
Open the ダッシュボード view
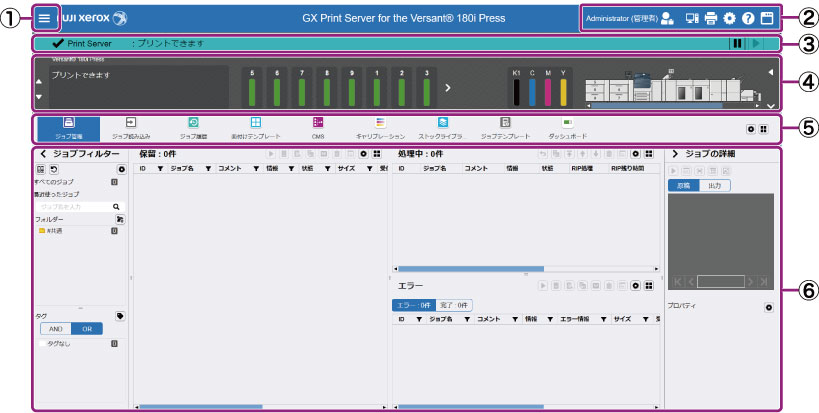click(x=568, y=129)
